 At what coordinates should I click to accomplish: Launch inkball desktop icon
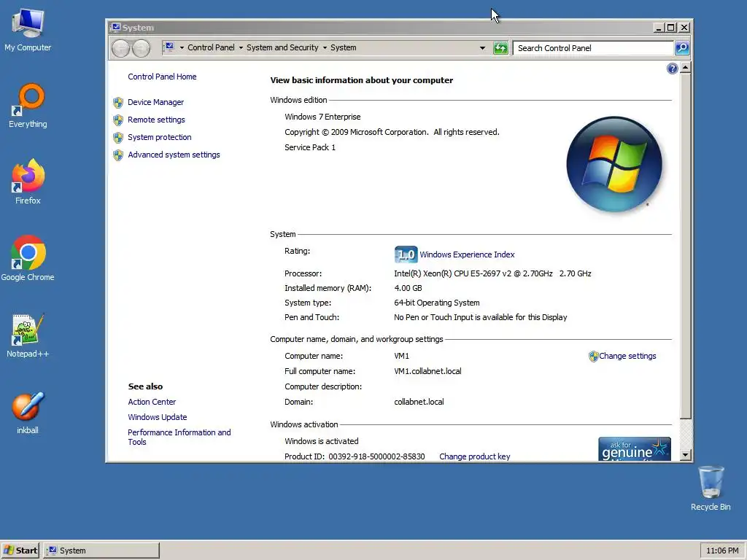coord(28,413)
